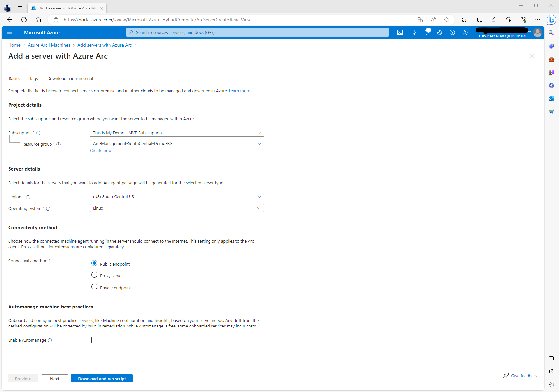This screenshot has width=559, height=392.
Task: Open directories and subscriptions filter icon
Action: pyautogui.click(x=413, y=32)
